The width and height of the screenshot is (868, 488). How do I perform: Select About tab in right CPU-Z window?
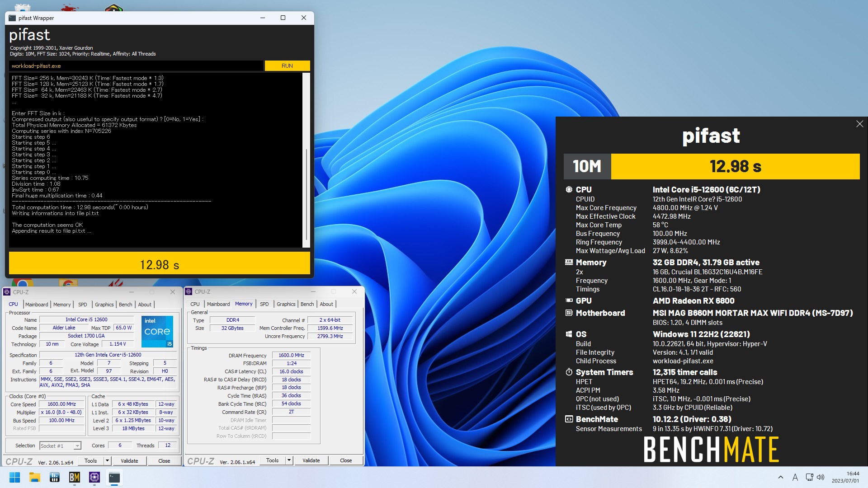click(326, 304)
